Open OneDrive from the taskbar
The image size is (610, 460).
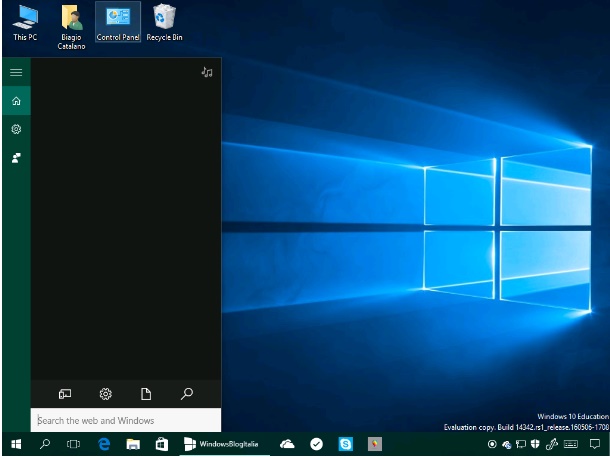(287, 444)
